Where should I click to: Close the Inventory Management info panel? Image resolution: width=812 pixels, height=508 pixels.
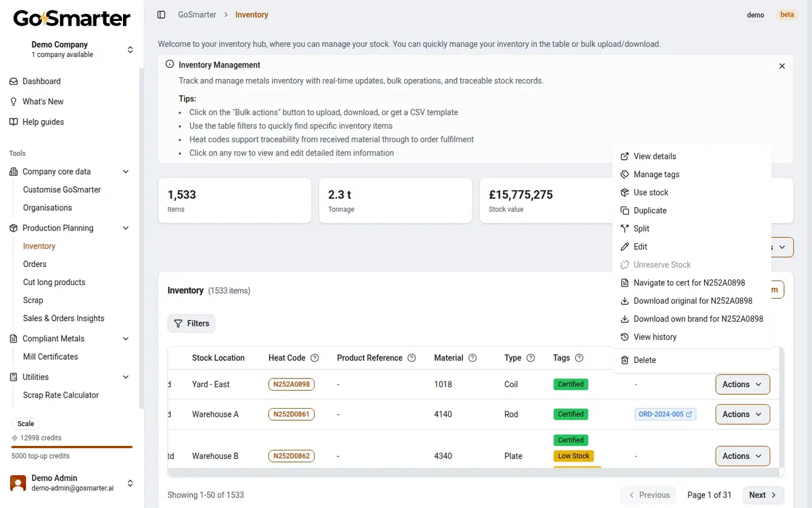coord(782,66)
